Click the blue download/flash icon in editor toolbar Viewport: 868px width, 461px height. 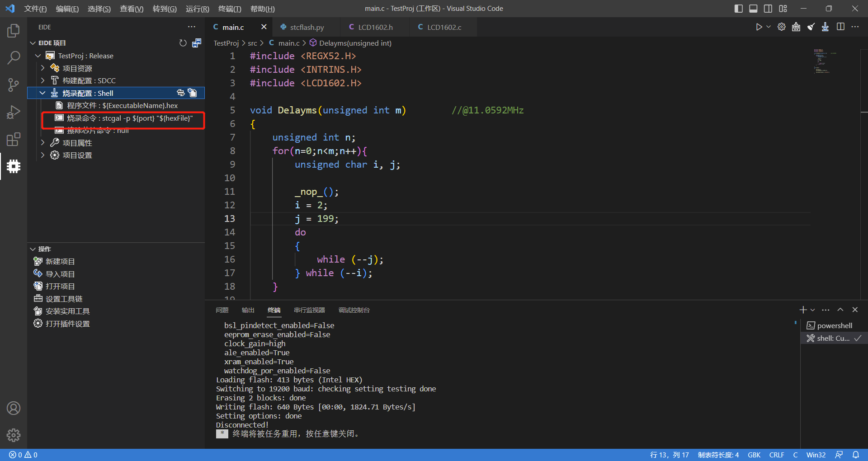pos(826,27)
